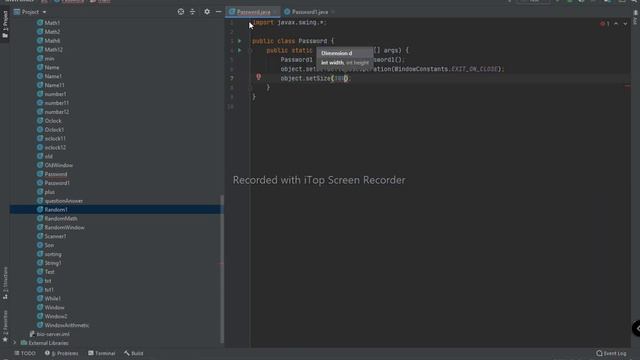This screenshot has width=640, height=360.
Task: Toggle the Structure side tool button
Action: click(x=5, y=283)
